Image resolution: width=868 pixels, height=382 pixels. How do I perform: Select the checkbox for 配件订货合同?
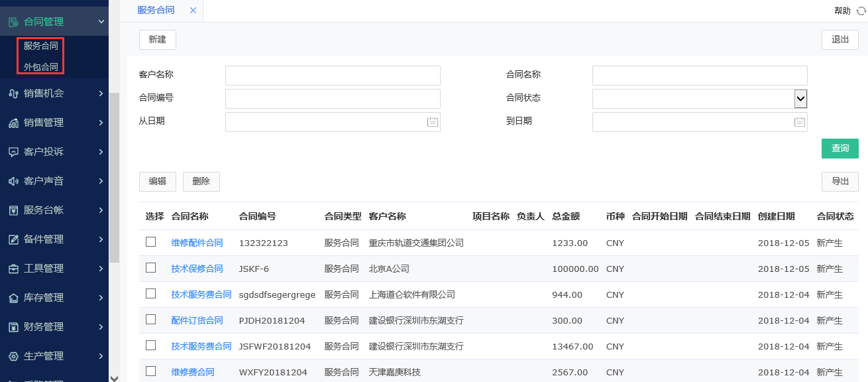(x=151, y=320)
